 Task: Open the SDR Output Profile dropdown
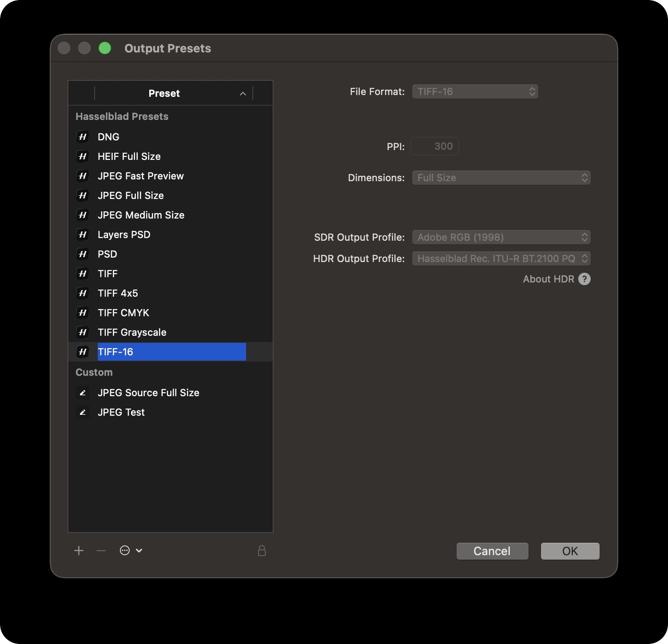(501, 237)
